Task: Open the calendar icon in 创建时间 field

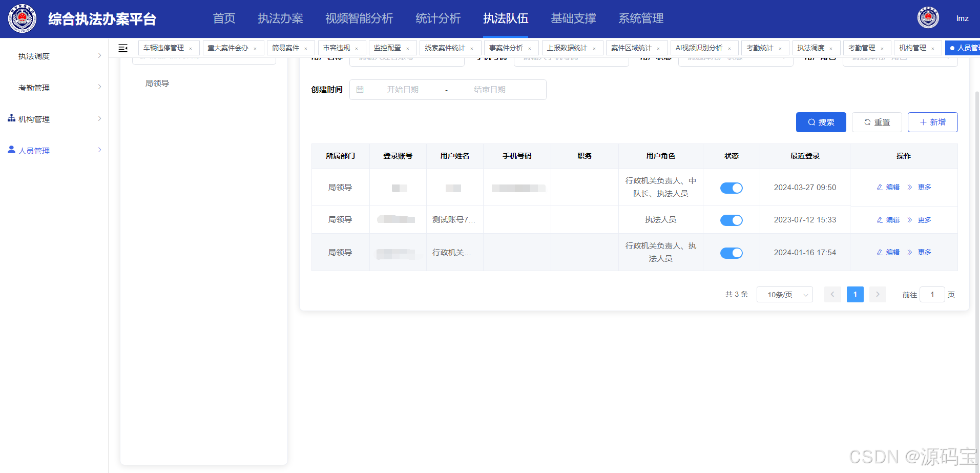Action: [361, 89]
